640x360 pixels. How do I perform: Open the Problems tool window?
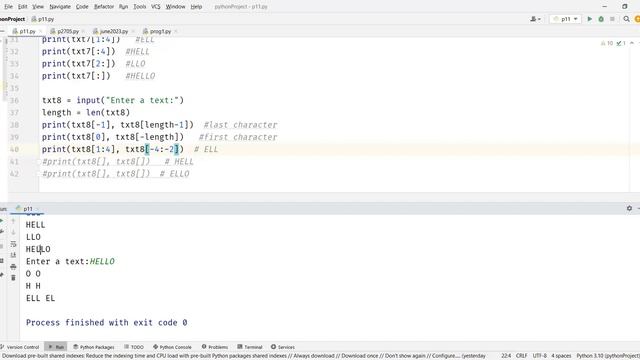(x=215, y=347)
